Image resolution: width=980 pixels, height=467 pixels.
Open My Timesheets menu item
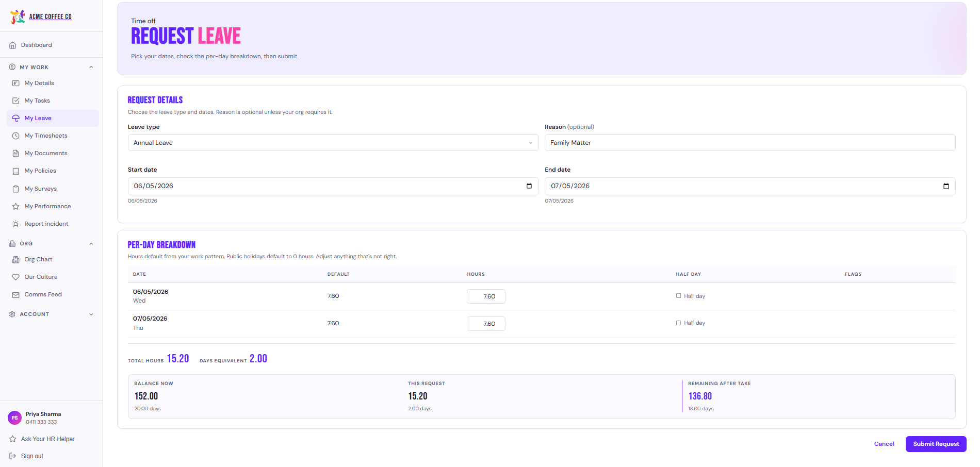(53, 136)
